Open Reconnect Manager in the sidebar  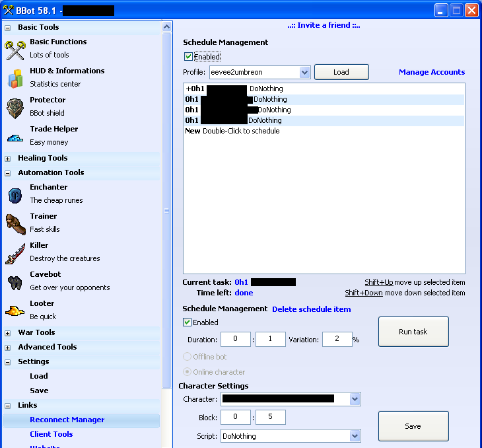(67, 420)
